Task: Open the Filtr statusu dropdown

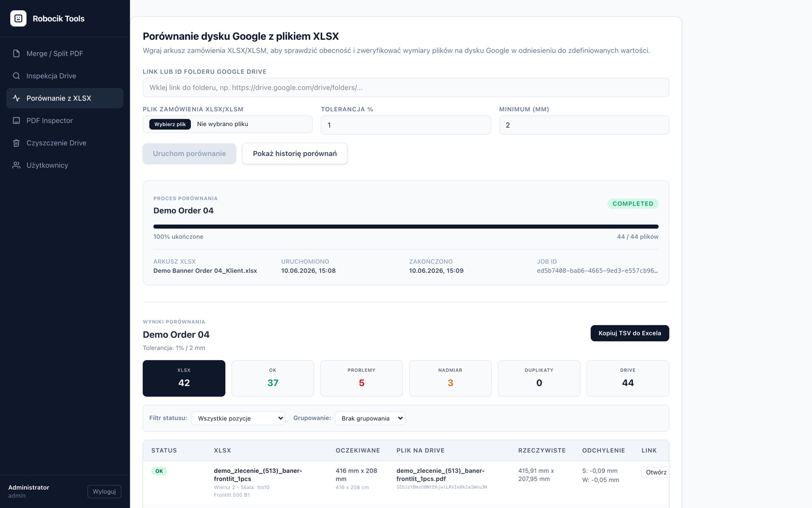Action: click(238, 418)
